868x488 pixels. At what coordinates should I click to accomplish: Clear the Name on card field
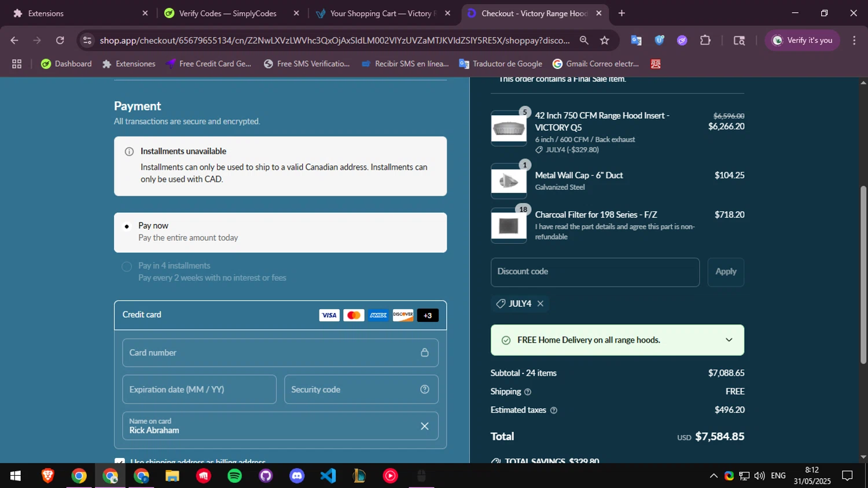425,426
